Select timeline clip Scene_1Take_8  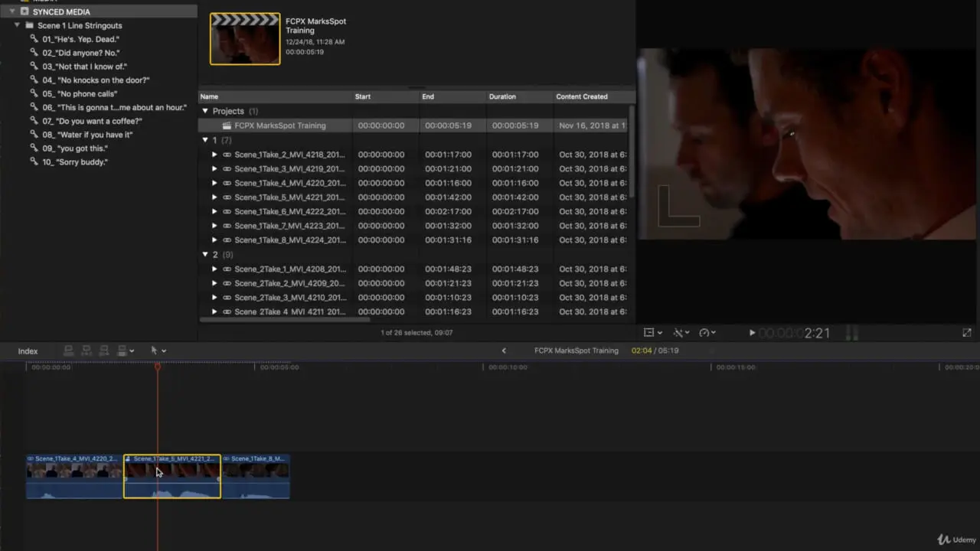[x=256, y=477]
